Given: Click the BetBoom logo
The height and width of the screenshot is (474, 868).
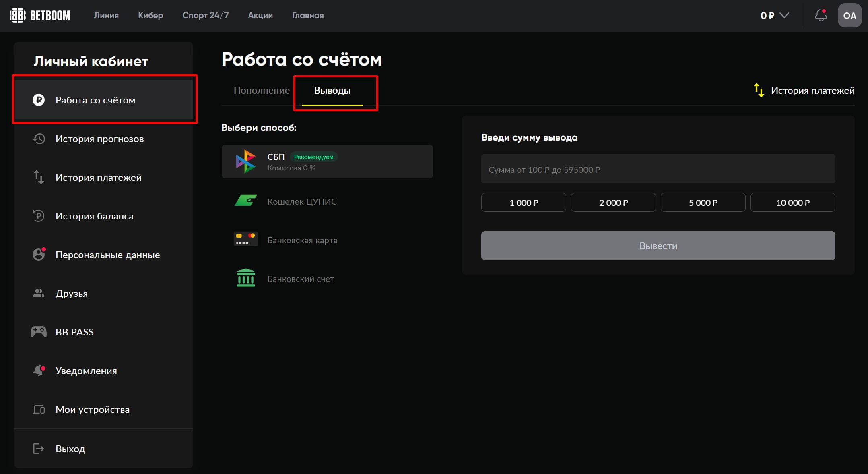Looking at the screenshot, I should 40,15.
